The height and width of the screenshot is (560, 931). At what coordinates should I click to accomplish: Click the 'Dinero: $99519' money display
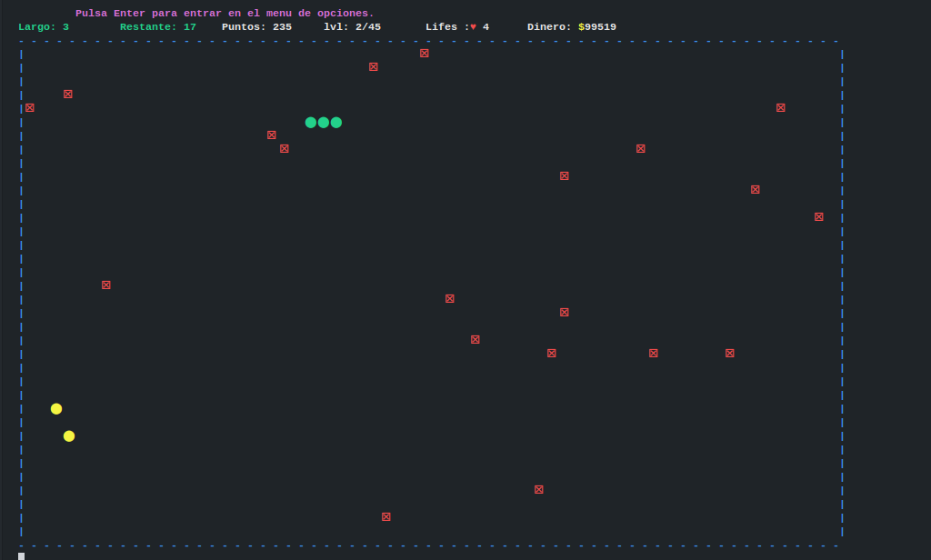click(x=572, y=26)
